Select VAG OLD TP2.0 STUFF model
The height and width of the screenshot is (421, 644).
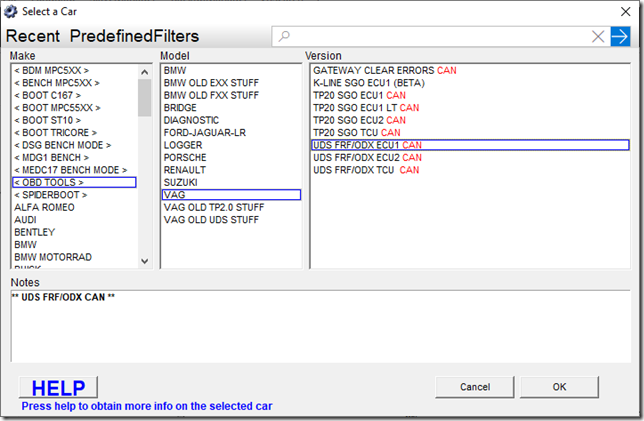pos(231,207)
